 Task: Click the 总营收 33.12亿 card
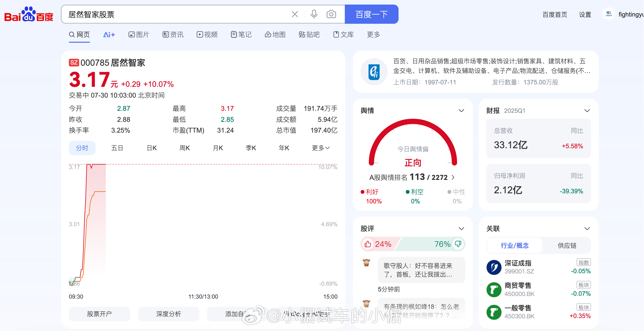pos(538,138)
